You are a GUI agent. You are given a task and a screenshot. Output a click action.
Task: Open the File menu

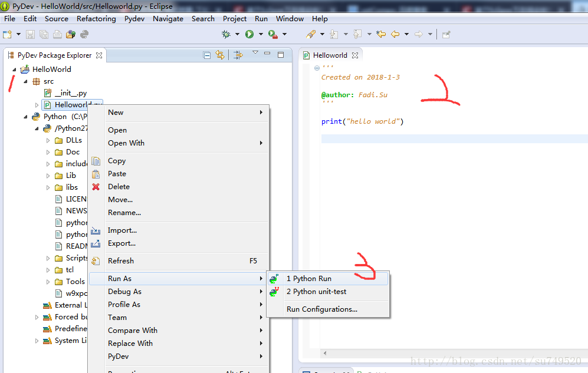click(x=10, y=19)
